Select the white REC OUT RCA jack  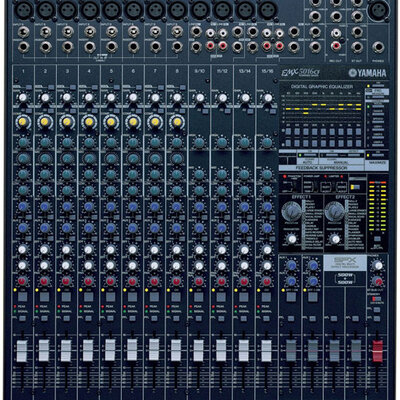pyautogui.click(x=336, y=33)
